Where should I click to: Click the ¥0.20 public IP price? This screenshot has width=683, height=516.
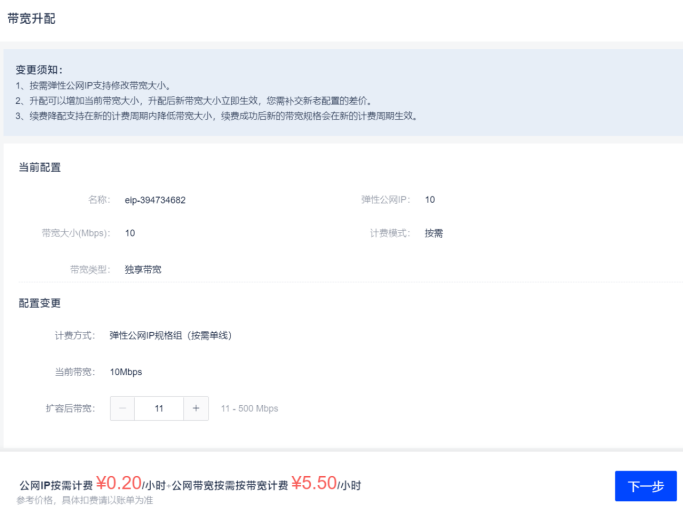click(119, 483)
